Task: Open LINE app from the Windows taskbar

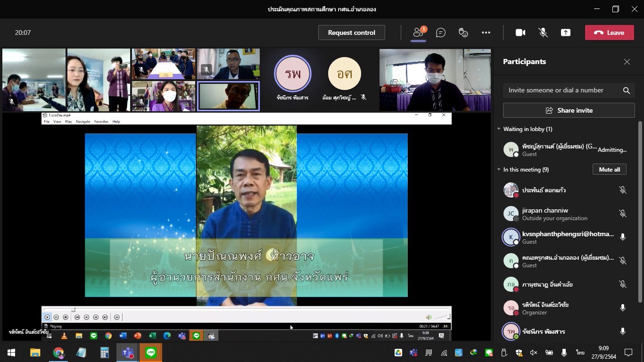Action: 151,353
